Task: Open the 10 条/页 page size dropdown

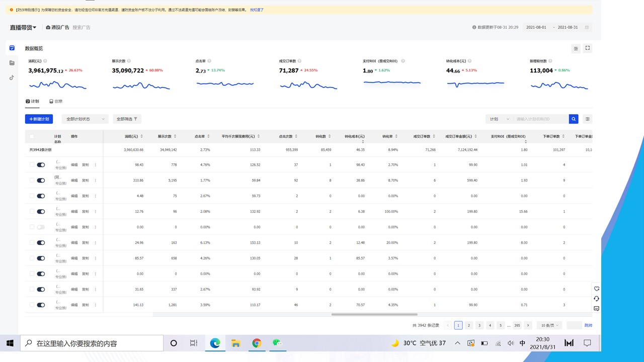Action: [549, 325]
